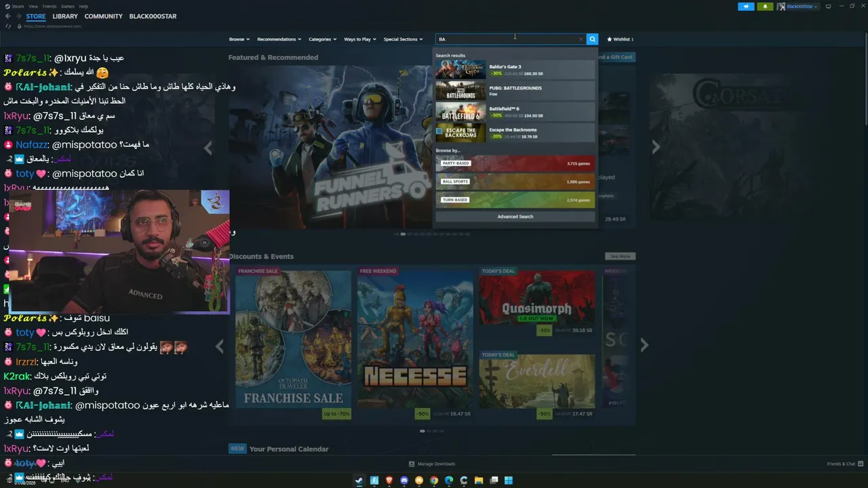The height and width of the screenshot is (488, 868).
Task: Open the Steam menu
Action: (18, 6)
